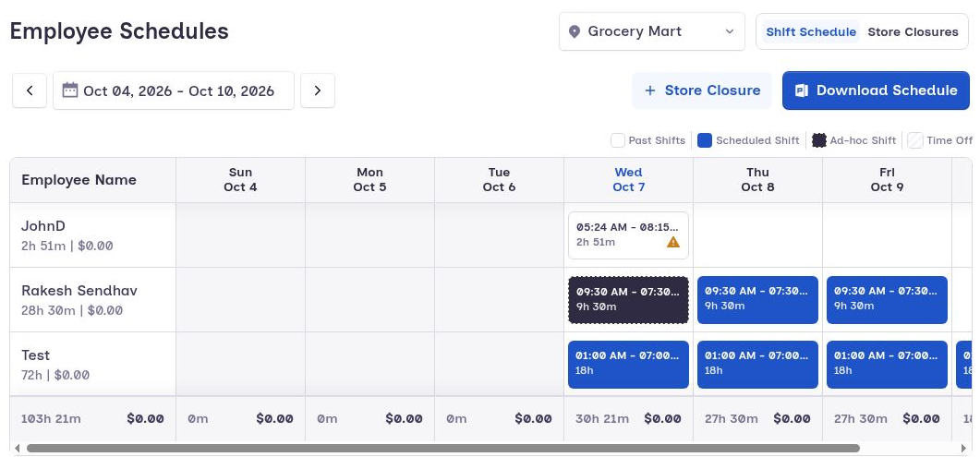The image size is (980, 457).
Task: Click the Download Schedule button
Action: [876, 90]
